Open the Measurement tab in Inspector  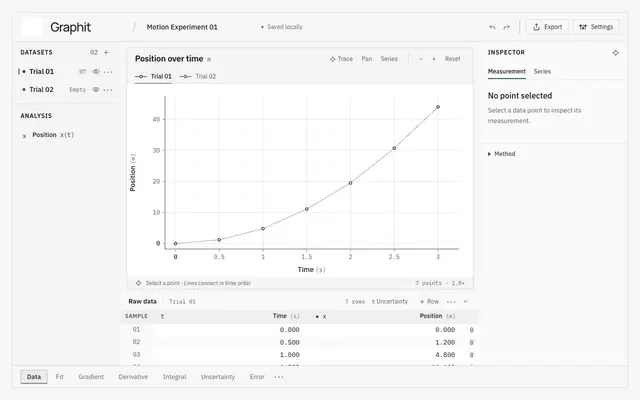click(x=507, y=71)
